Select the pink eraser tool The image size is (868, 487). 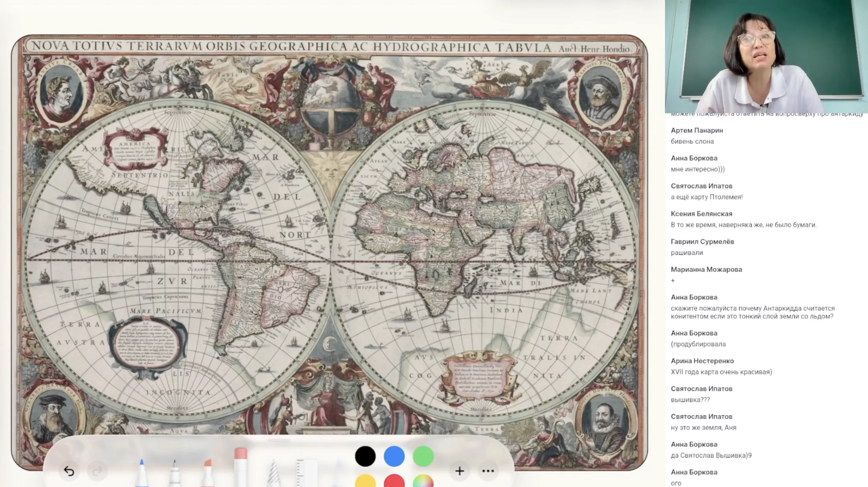click(x=241, y=467)
